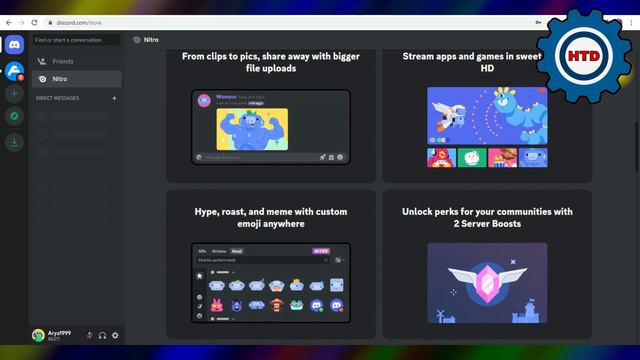This screenshot has width=640, height=360.
Task: Open Discord home via logo icon
Action: (x=14, y=44)
